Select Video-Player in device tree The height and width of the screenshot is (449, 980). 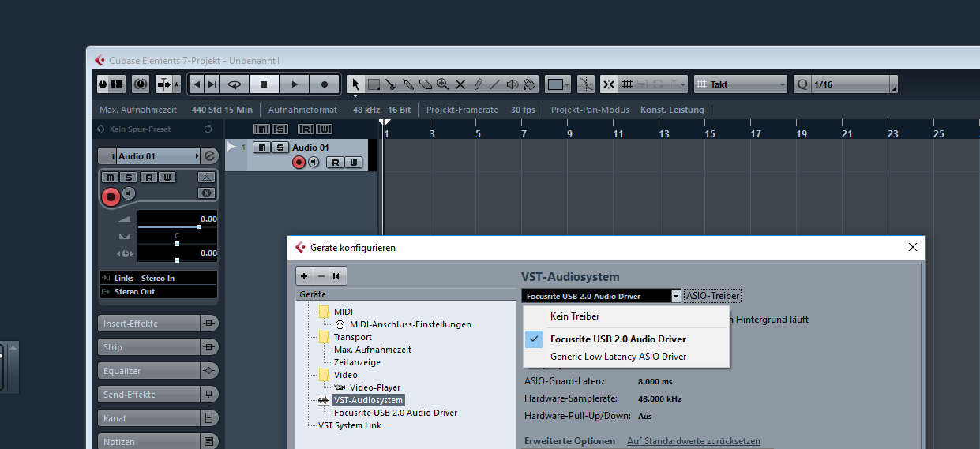click(374, 387)
